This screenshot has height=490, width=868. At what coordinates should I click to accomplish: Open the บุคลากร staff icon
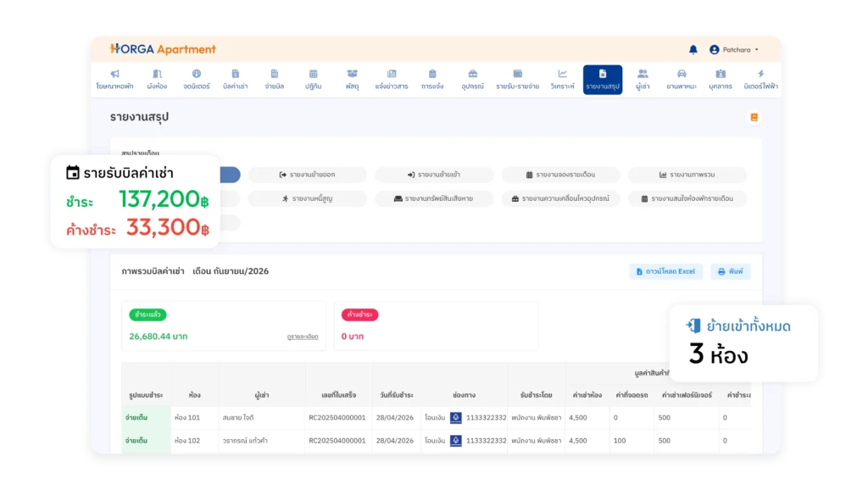click(721, 74)
